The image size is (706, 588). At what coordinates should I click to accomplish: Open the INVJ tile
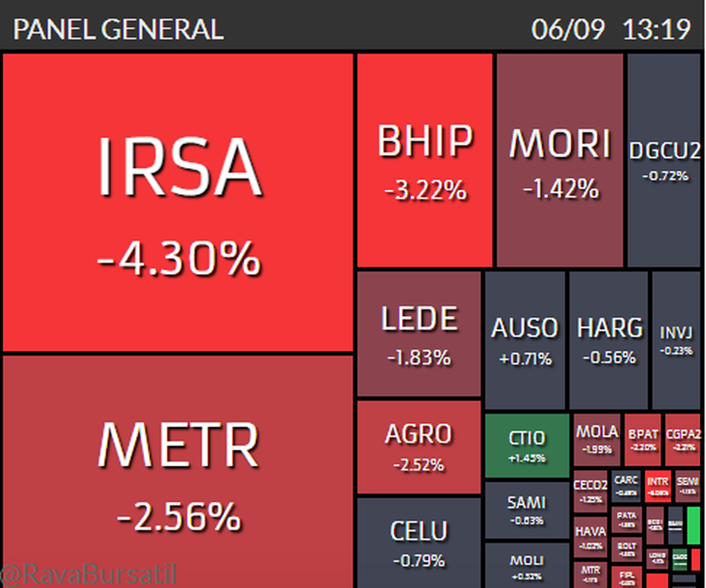tap(675, 340)
